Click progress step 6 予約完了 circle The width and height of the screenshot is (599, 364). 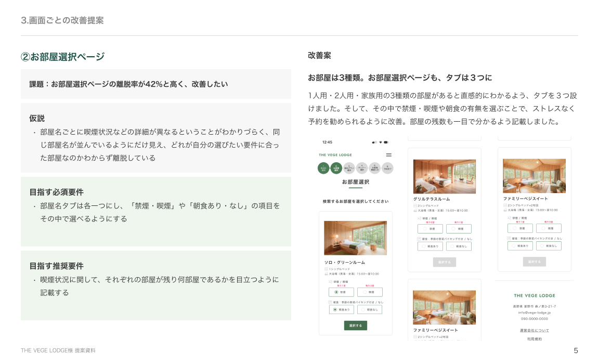click(x=387, y=168)
